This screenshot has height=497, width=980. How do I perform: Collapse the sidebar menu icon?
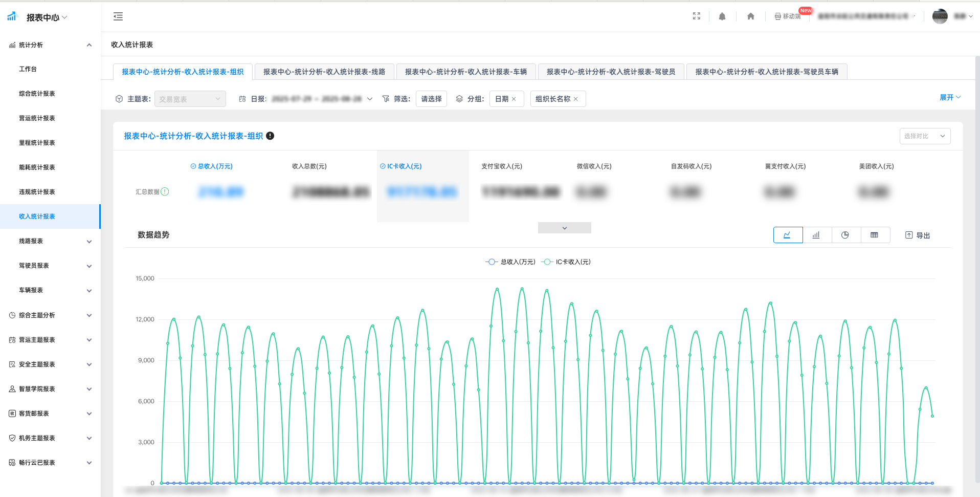pyautogui.click(x=118, y=16)
